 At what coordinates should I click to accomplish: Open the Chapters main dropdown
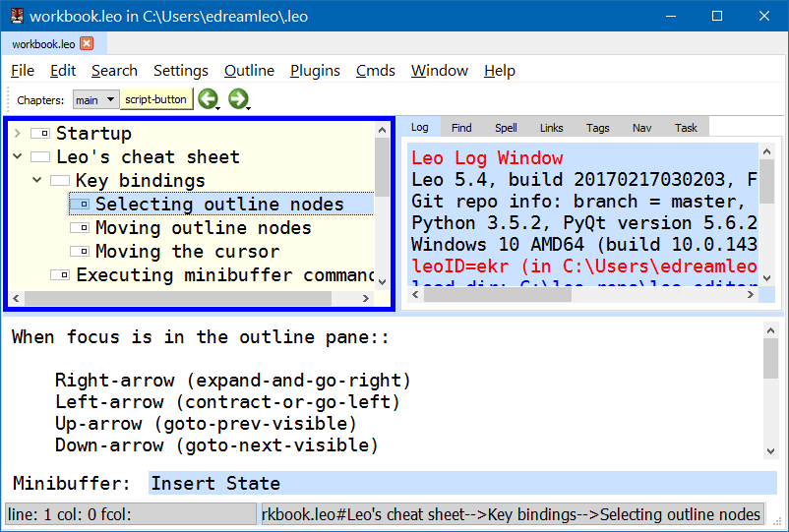pyautogui.click(x=95, y=99)
